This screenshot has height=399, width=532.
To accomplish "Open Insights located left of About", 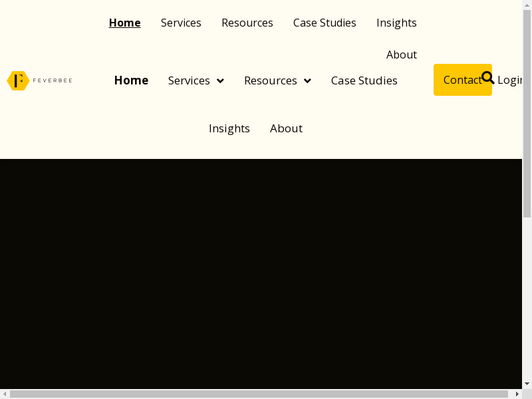I will pos(229,128).
